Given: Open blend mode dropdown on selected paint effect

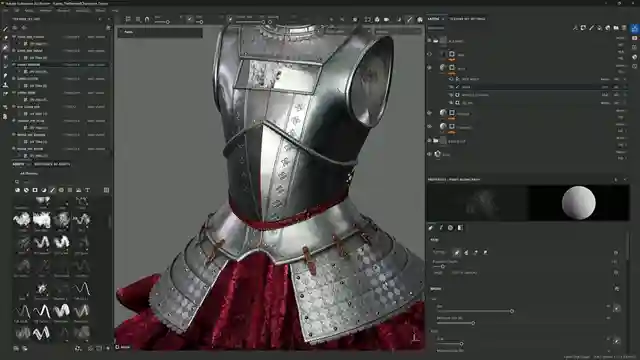Looking at the screenshot, I should (x=605, y=87).
